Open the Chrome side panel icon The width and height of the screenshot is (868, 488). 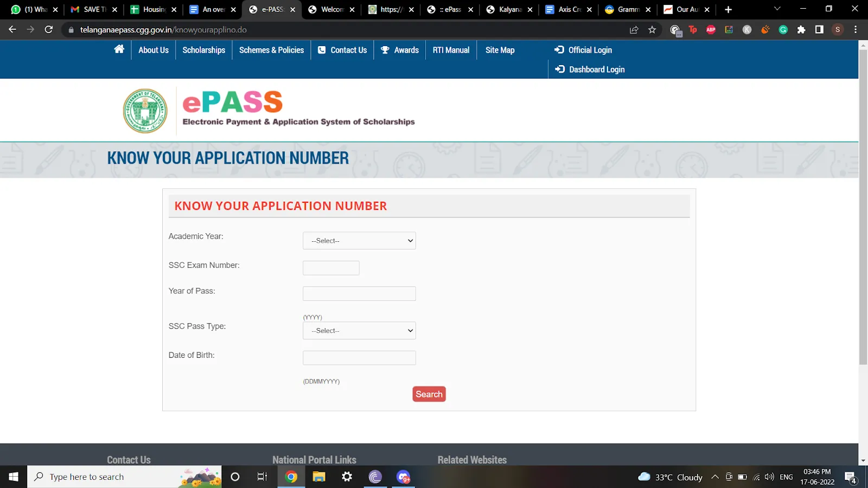point(819,30)
